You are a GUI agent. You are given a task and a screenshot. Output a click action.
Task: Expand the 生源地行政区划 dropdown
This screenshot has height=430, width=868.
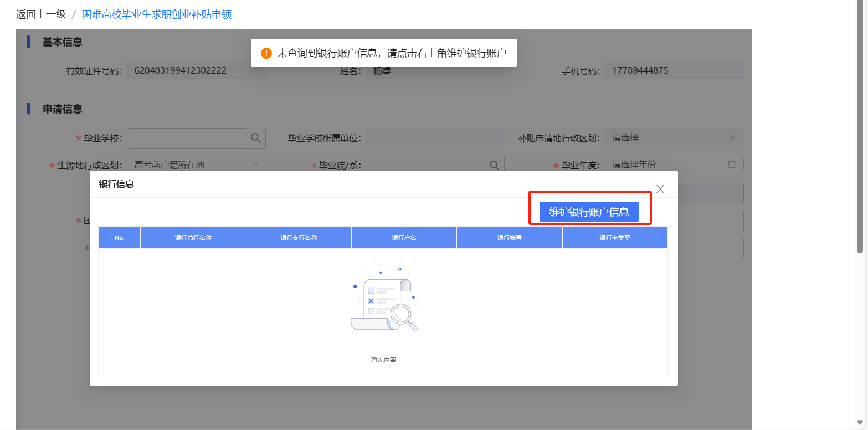point(196,165)
